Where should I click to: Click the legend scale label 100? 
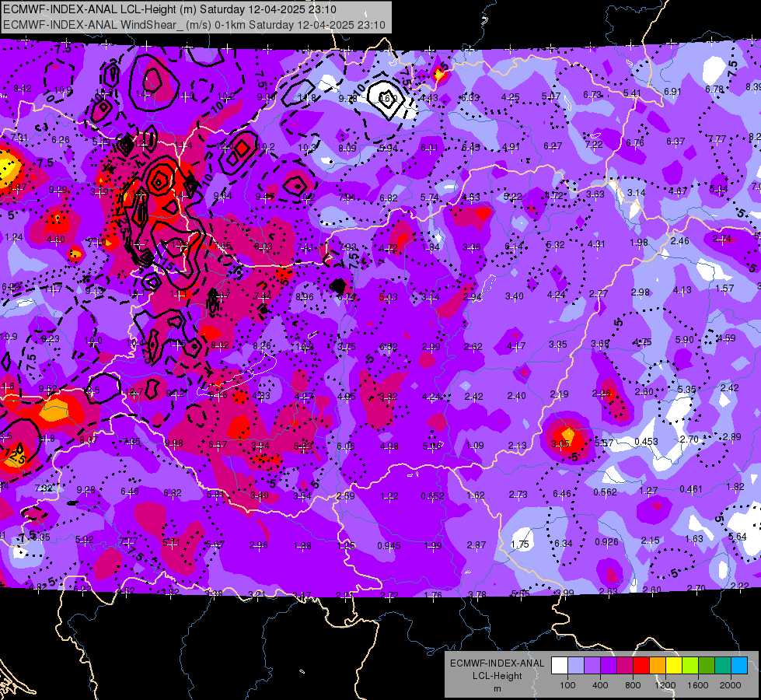567,685
